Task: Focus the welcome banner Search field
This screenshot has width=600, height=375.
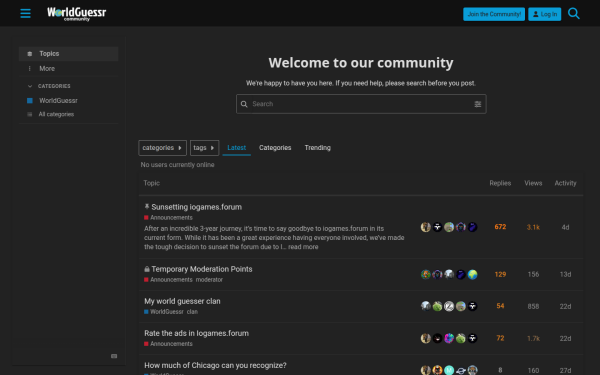Action: 361,104
